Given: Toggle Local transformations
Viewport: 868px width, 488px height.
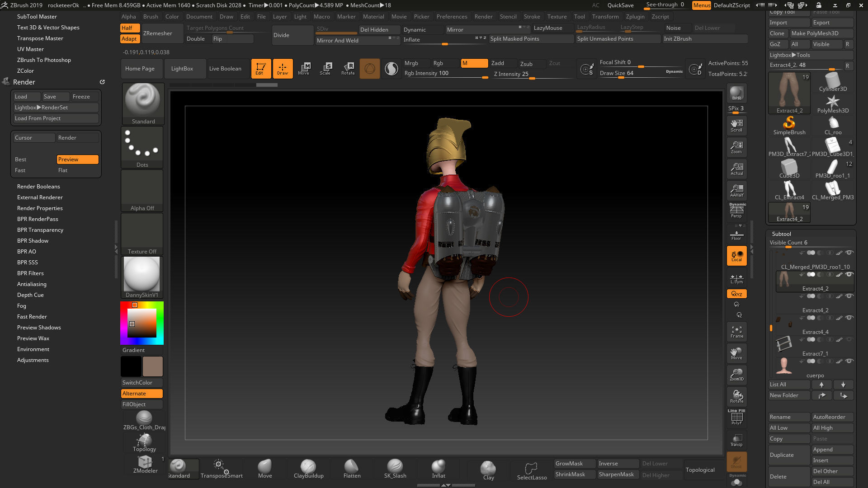Looking at the screenshot, I should point(736,256).
